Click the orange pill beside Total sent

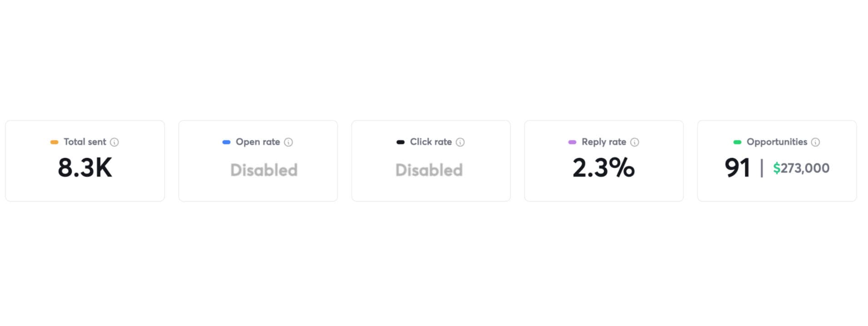54,142
